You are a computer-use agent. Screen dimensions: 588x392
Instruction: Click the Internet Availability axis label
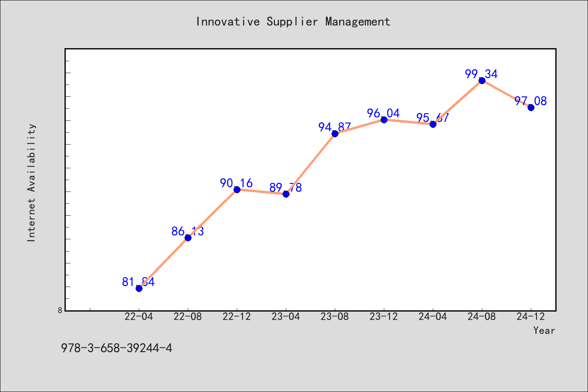click(31, 183)
